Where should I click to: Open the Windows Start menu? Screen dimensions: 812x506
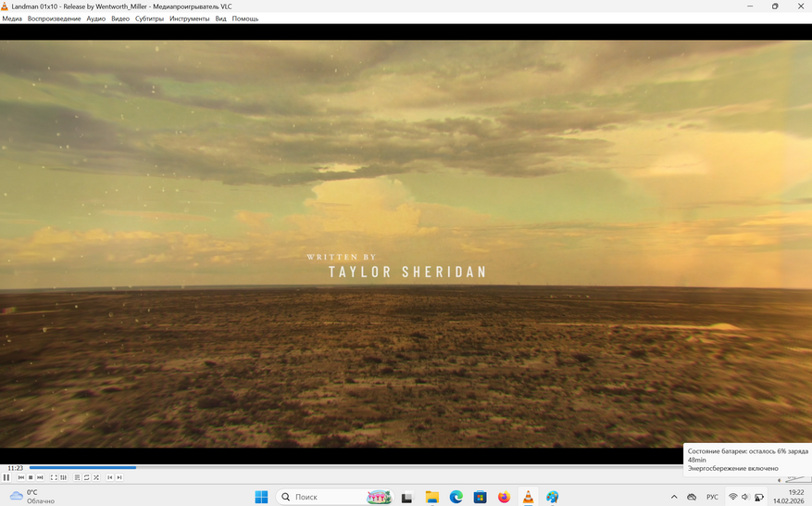click(261, 497)
